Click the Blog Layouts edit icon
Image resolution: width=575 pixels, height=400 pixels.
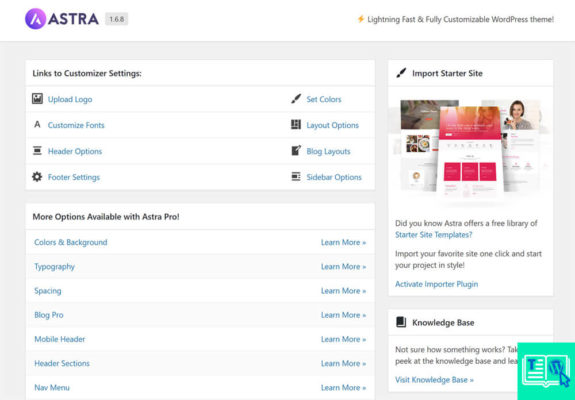tap(296, 151)
